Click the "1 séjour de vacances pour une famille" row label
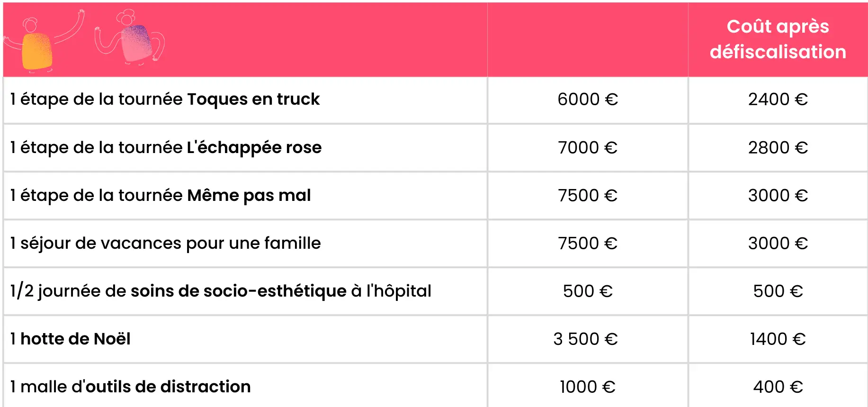Screen dimensions: 868x407 tap(166, 244)
